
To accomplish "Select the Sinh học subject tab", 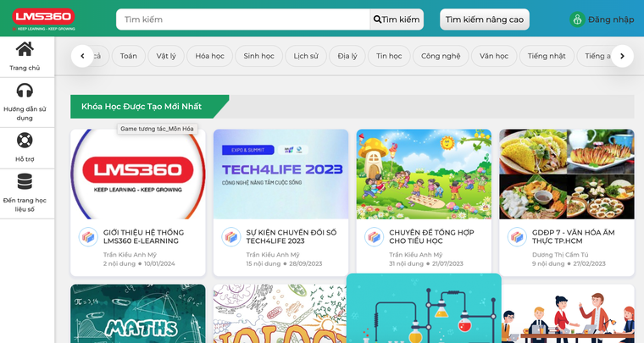I will 258,56.
